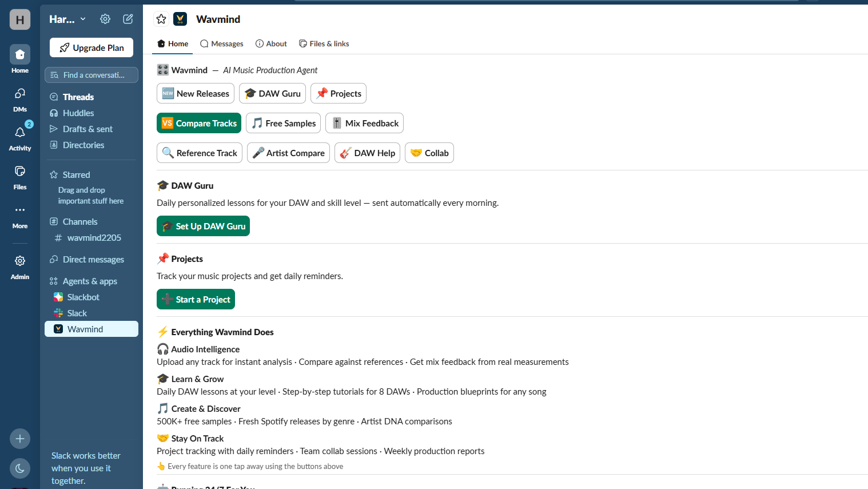Switch to the Messages tab
868x489 pixels.
(x=222, y=43)
